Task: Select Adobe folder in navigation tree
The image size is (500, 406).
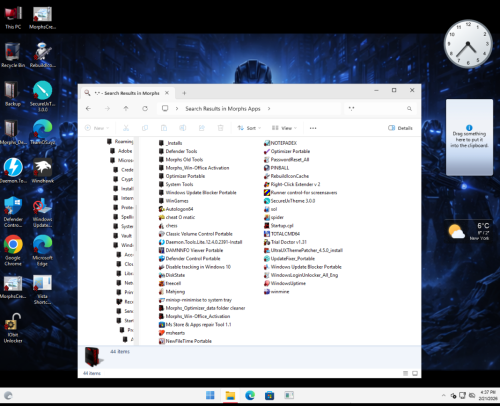Action: (121, 151)
